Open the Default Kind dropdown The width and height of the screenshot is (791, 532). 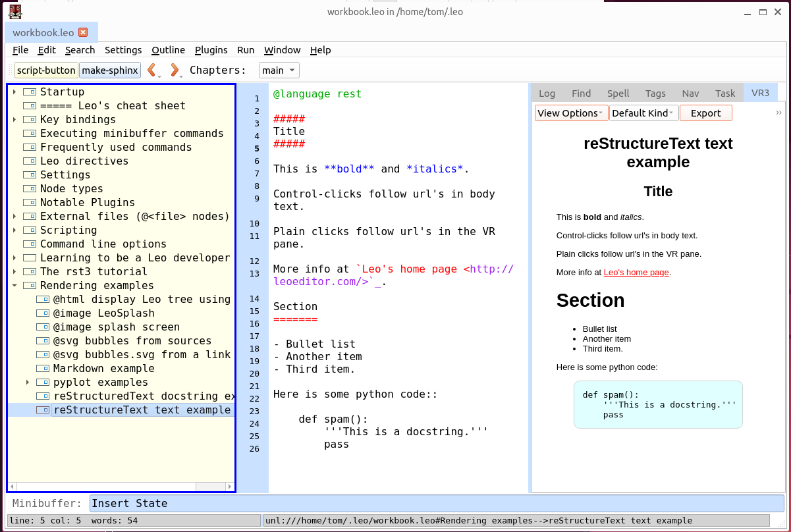pyautogui.click(x=643, y=113)
